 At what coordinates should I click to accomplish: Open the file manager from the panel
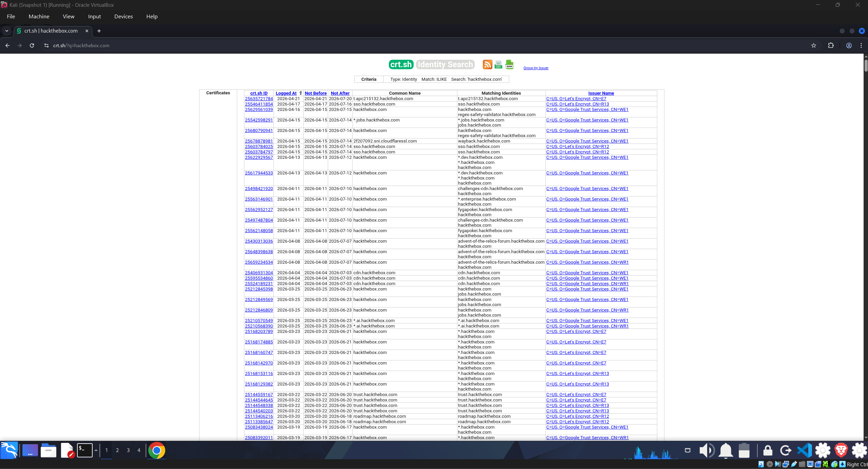(x=49, y=451)
